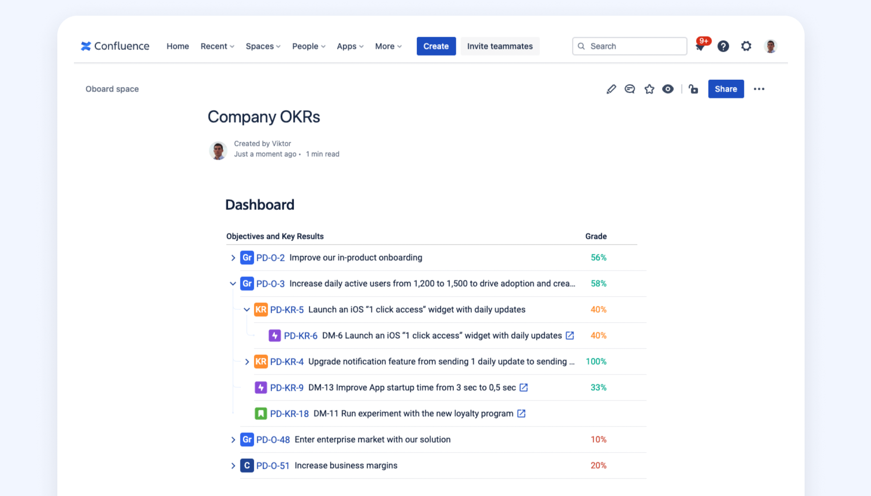Click the 10% grade of PD-O-48
The height and width of the screenshot is (496, 871).
coord(598,439)
